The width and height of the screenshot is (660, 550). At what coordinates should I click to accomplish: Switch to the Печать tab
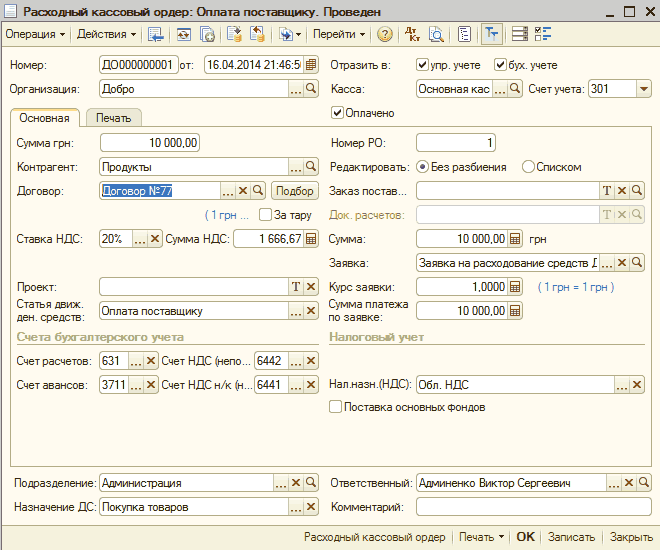(113, 118)
